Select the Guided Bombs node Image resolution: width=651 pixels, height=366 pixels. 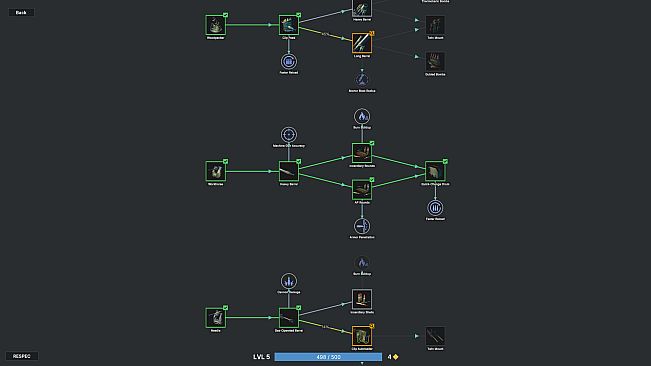[435, 61]
